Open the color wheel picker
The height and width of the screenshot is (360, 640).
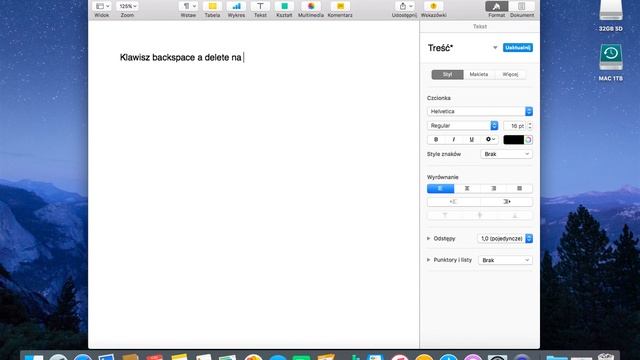coord(528,140)
